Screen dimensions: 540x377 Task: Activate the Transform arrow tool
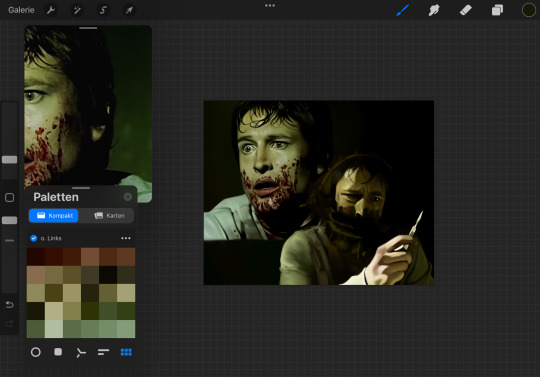[x=129, y=10]
